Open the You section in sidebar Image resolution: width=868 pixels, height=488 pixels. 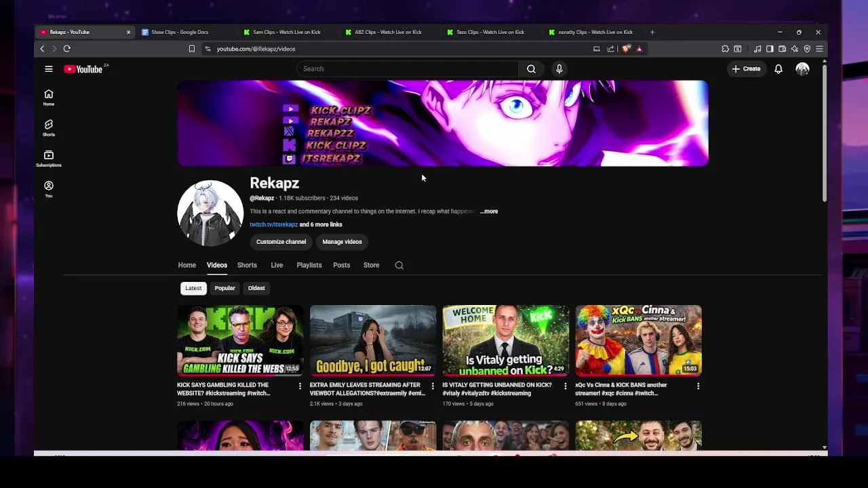tap(49, 189)
